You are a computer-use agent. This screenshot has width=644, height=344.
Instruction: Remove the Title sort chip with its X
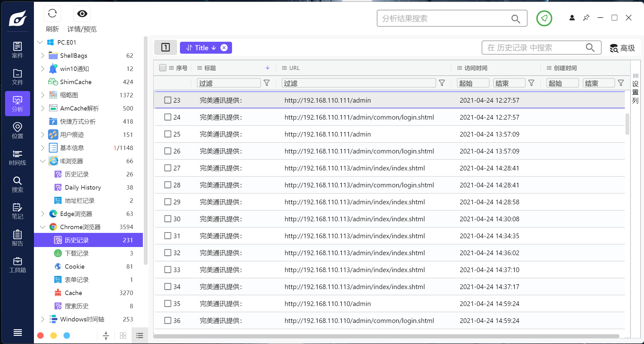point(224,48)
